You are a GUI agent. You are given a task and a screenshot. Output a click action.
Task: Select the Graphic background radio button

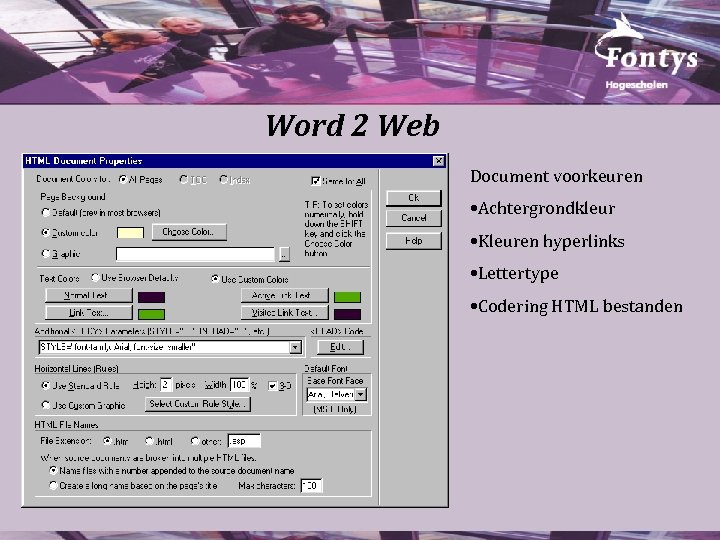tap(45, 253)
